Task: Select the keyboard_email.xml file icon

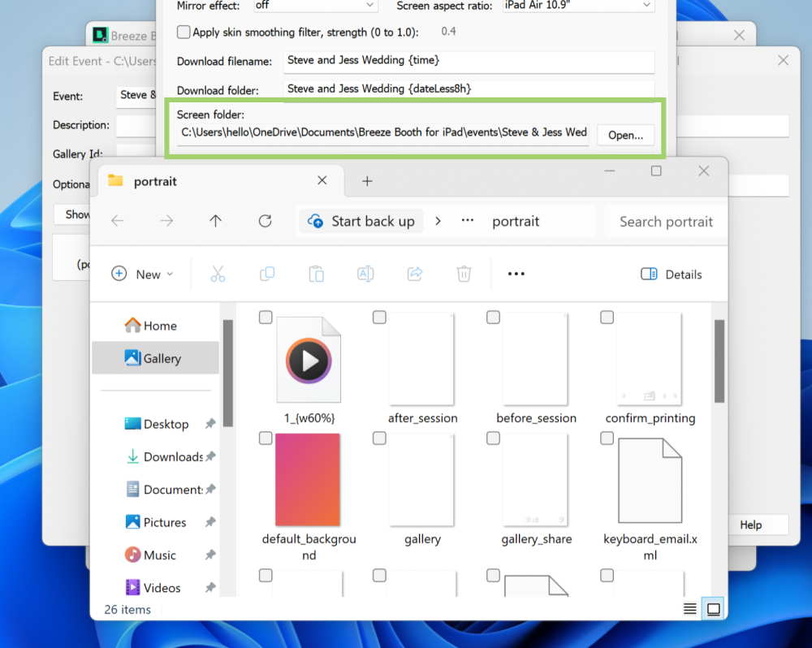Action: [x=650, y=480]
